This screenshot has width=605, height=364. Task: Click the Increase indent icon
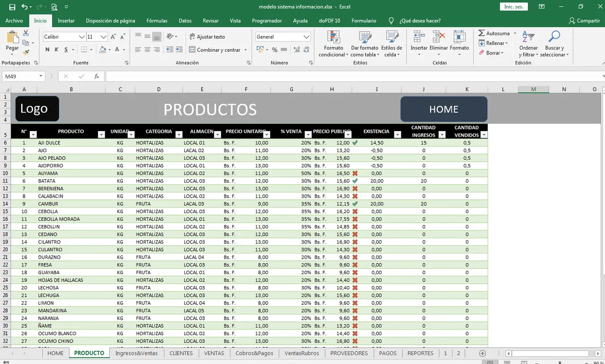pos(180,50)
